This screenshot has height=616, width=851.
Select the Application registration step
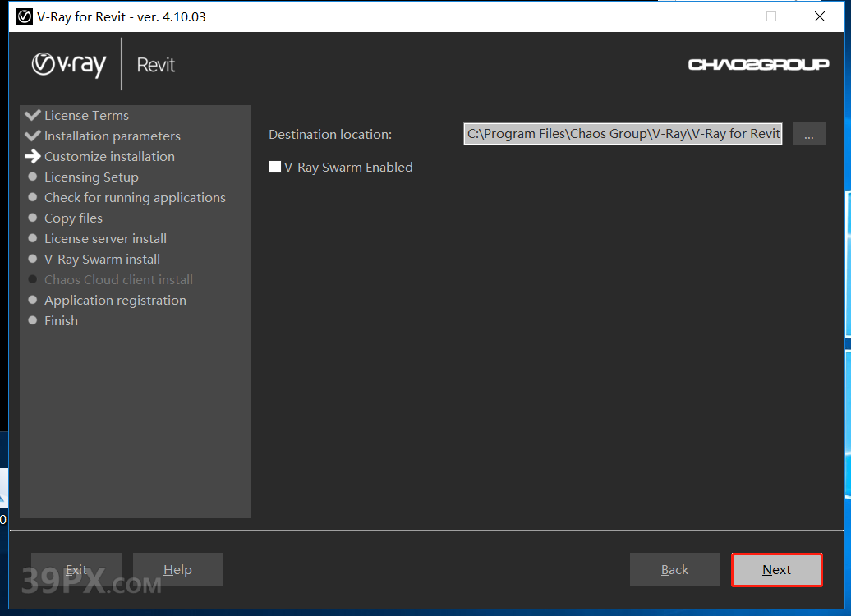[115, 301]
